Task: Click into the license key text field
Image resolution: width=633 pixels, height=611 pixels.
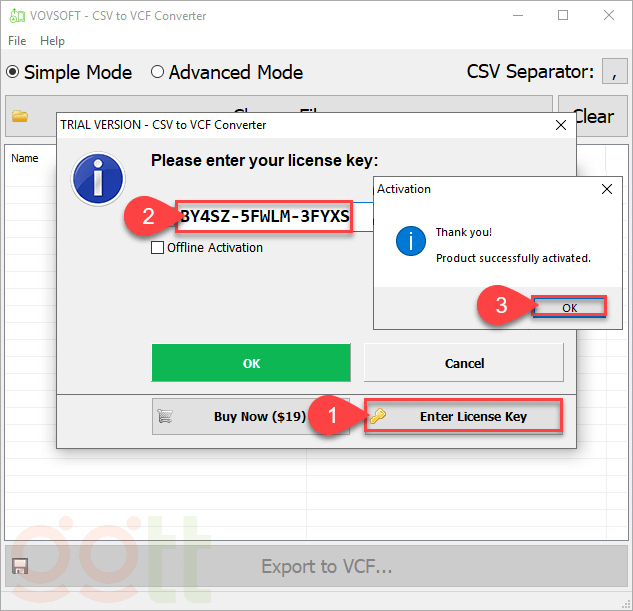Action: (x=264, y=217)
